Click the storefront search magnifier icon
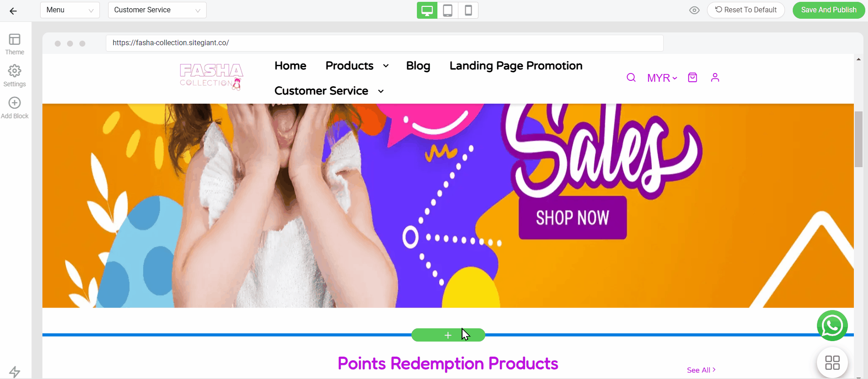 (x=631, y=78)
